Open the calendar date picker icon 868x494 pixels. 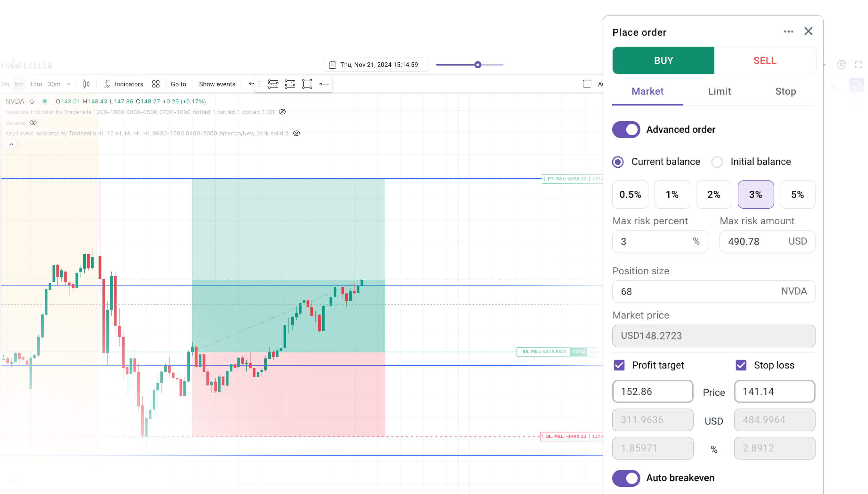(x=333, y=64)
